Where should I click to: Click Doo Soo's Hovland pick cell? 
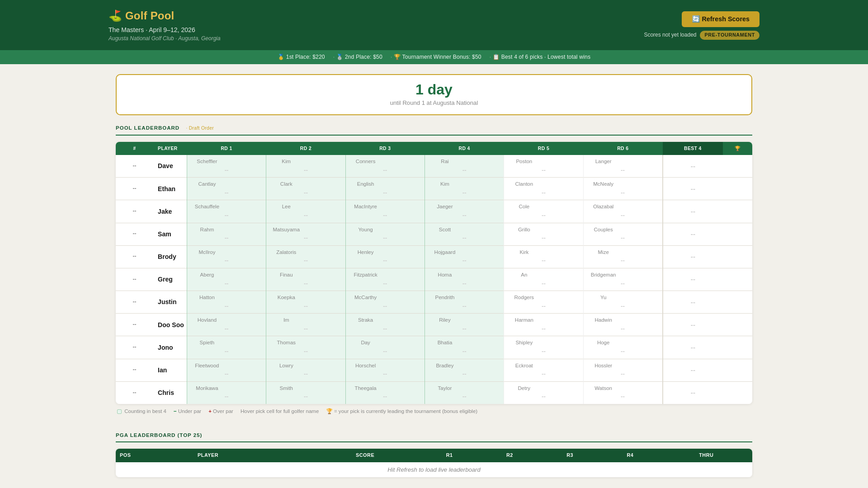[226, 325]
